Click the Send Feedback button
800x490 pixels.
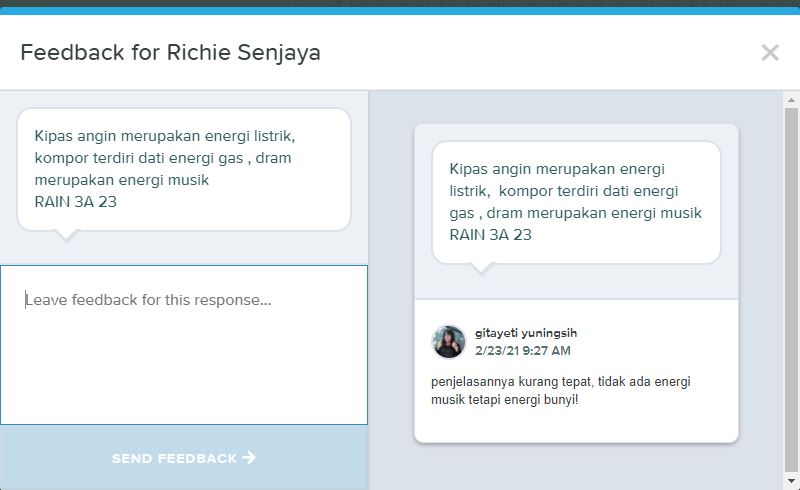click(184, 457)
